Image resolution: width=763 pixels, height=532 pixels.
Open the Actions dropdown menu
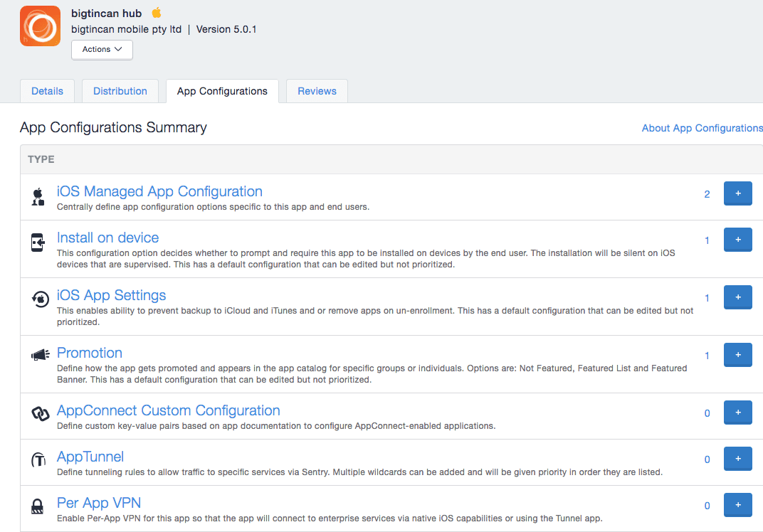coord(102,50)
